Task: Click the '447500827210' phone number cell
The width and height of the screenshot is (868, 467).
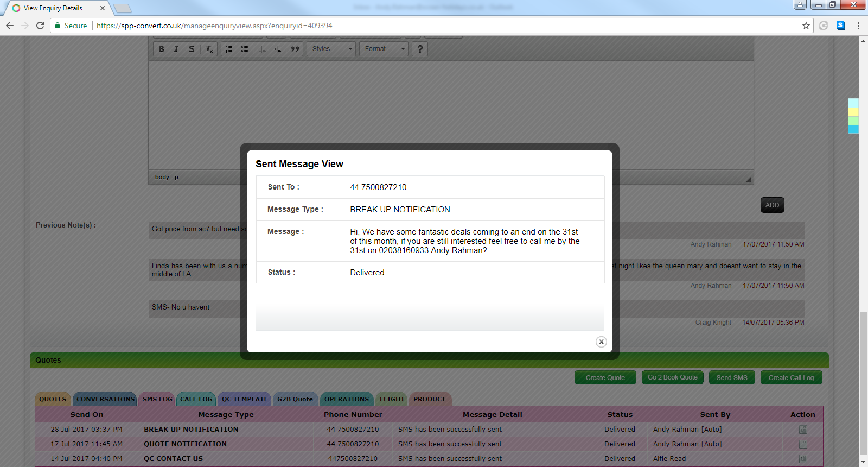Action: tap(353, 459)
